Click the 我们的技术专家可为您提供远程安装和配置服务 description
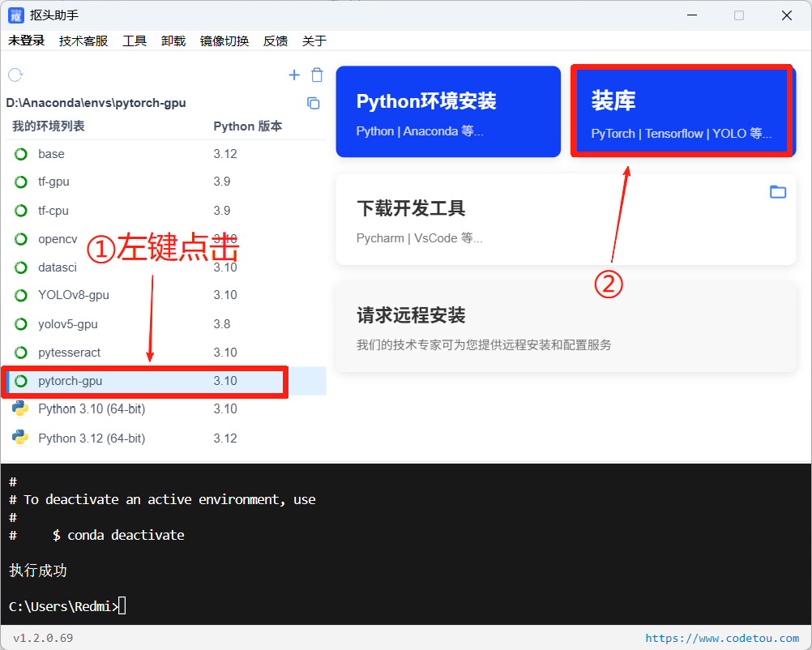This screenshot has height=650, width=812. pyautogui.click(x=484, y=345)
